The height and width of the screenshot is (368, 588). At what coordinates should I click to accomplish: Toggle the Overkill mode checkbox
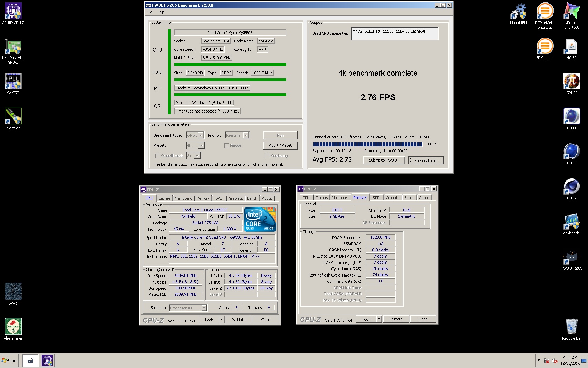pyautogui.click(x=157, y=156)
